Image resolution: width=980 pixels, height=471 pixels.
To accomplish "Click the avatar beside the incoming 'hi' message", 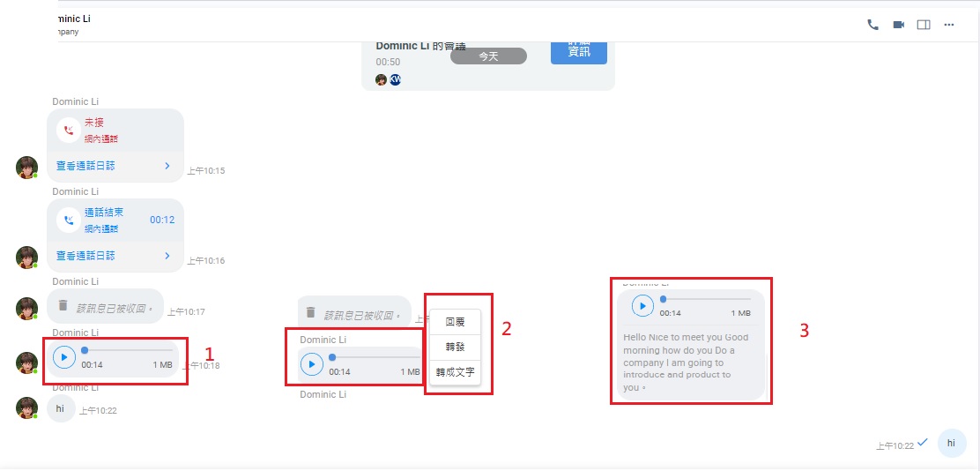I will (x=26, y=407).
